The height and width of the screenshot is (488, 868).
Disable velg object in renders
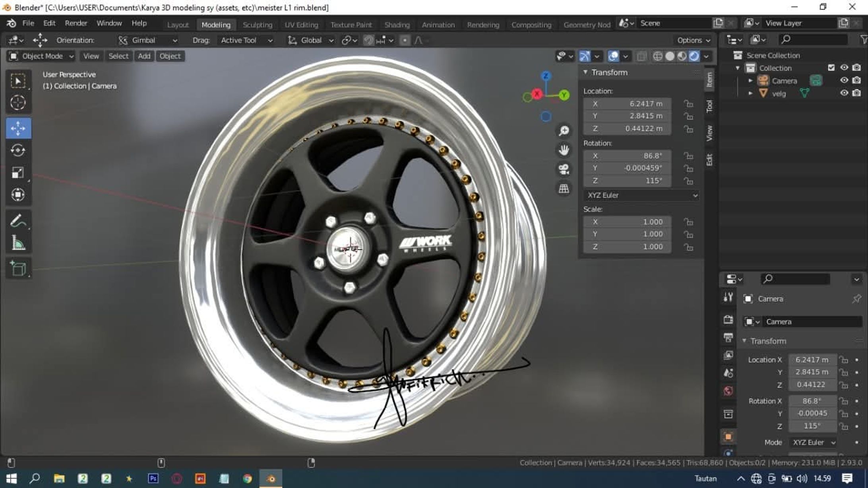pyautogui.click(x=856, y=93)
